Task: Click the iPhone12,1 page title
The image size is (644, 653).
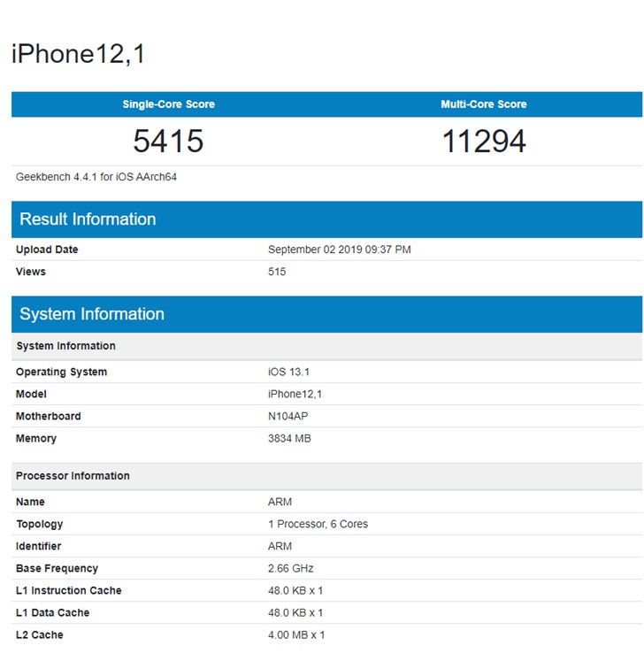Action: pyautogui.click(x=78, y=54)
